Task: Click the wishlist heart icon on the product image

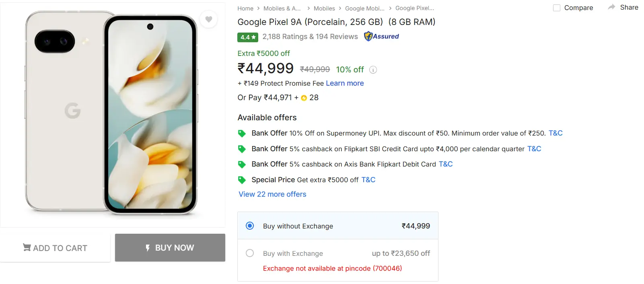Action: pyautogui.click(x=209, y=19)
